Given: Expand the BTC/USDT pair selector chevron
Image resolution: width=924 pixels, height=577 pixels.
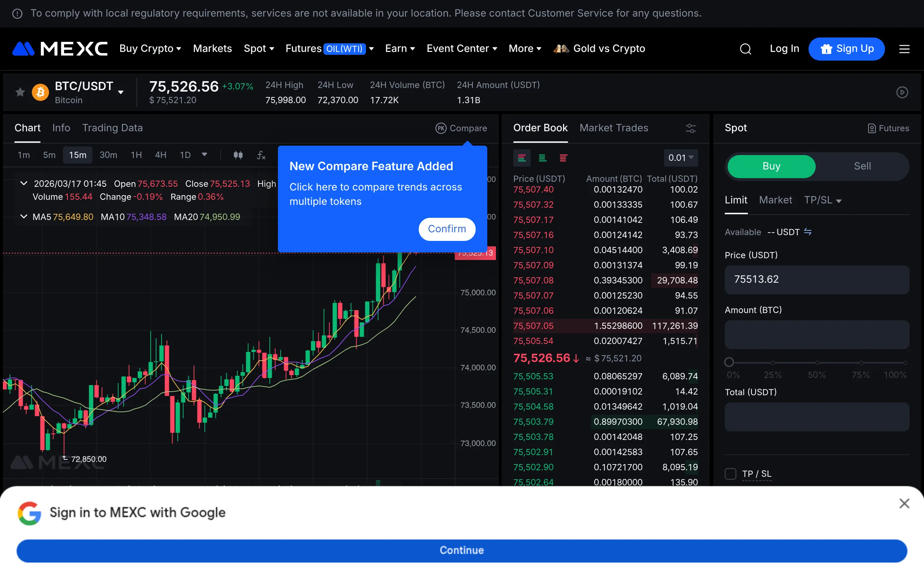Looking at the screenshot, I should point(121,93).
